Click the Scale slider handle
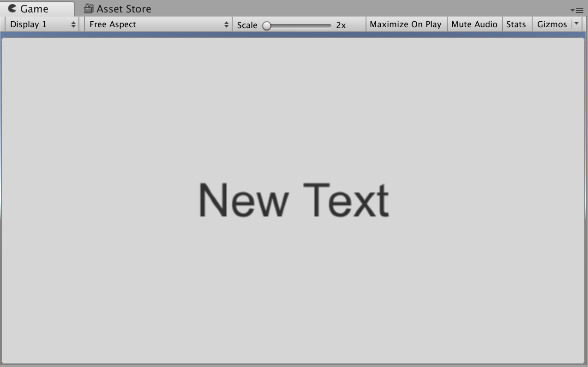The width and height of the screenshot is (588, 367). 267,26
